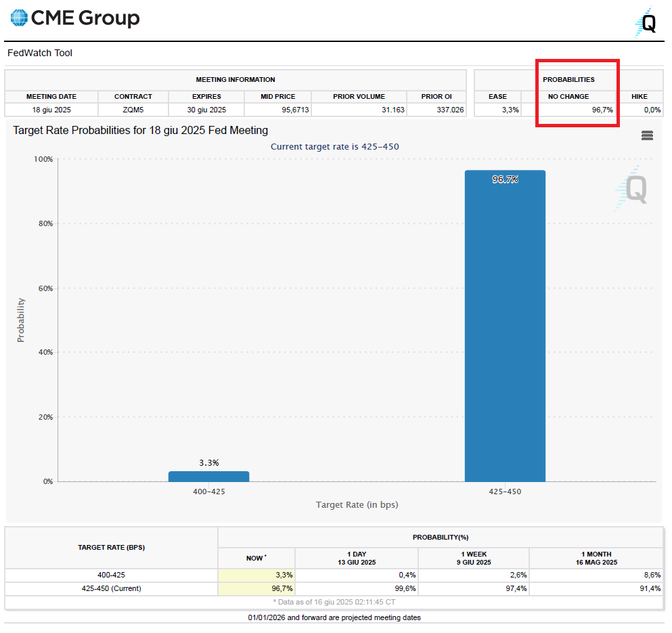Click the "PRIOR VOLUME" column header
672x633 pixels.
coord(359,97)
